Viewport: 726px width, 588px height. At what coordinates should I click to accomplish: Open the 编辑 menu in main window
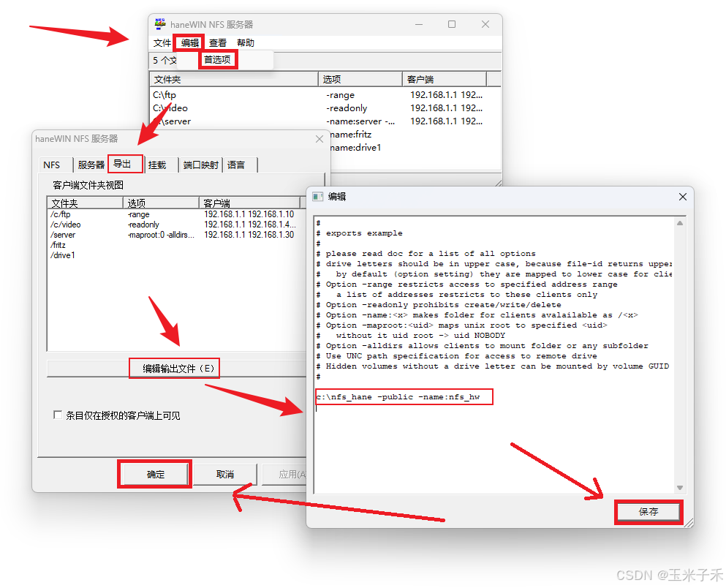pyautogui.click(x=190, y=43)
